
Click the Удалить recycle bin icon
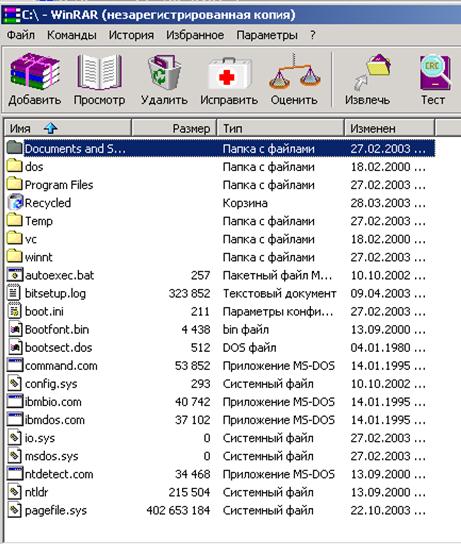(164, 71)
